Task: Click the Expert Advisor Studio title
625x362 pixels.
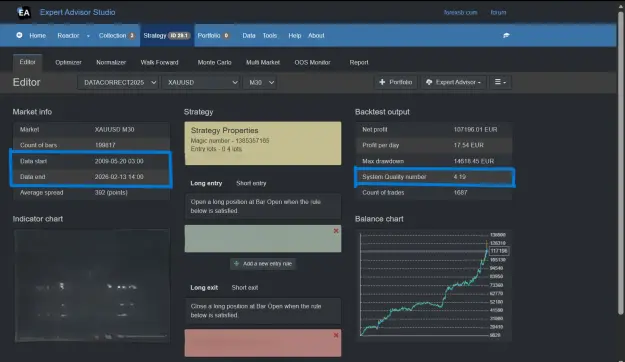Action: [x=77, y=12]
